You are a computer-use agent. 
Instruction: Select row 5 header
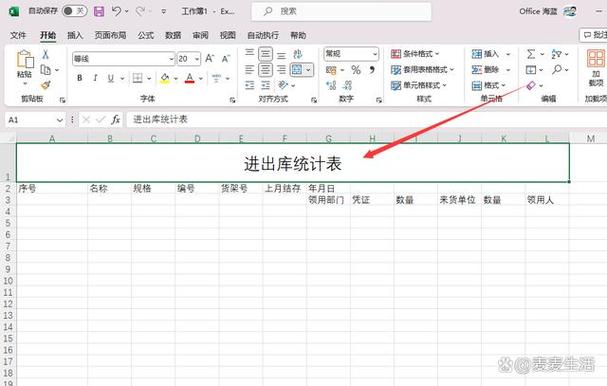pos(8,223)
